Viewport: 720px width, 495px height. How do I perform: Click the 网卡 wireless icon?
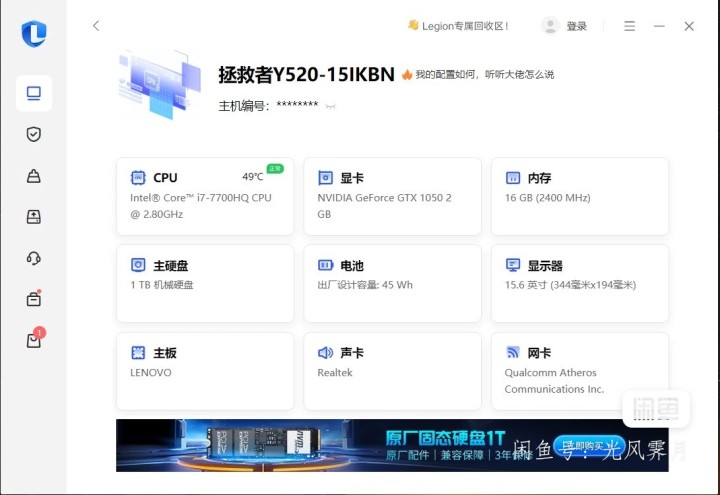513,352
